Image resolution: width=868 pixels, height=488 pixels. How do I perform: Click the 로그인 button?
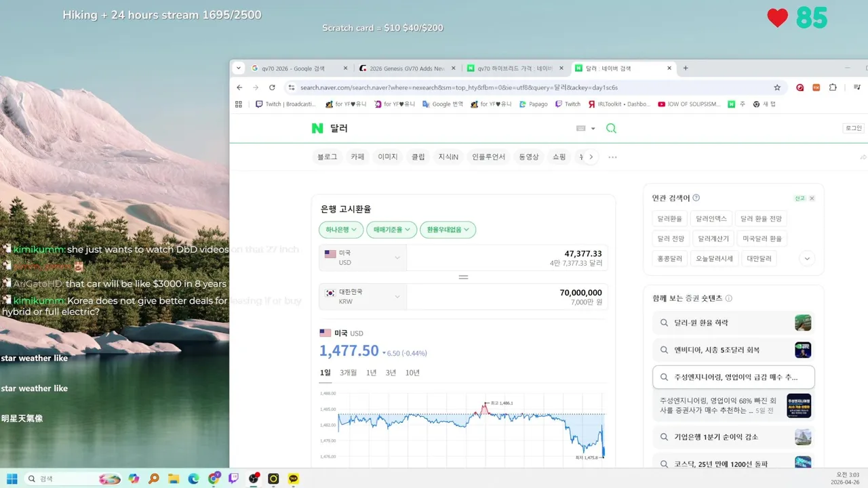[x=853, y=128]
